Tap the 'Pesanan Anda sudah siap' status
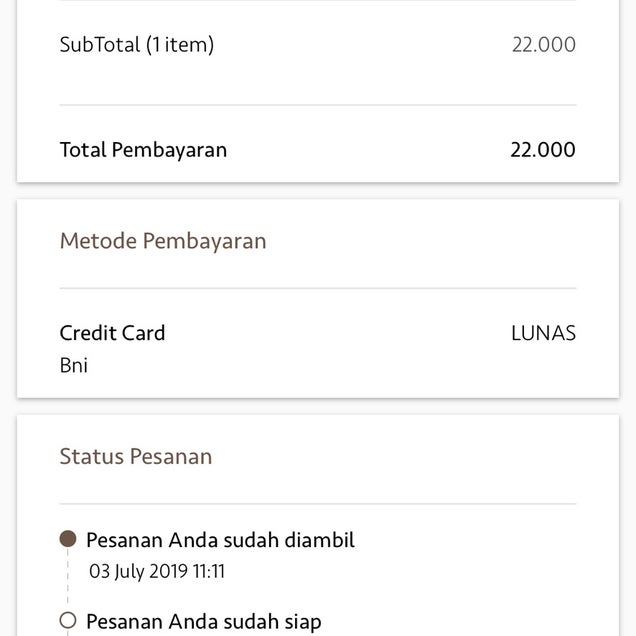Viewport: 636px width, 636px height. [x=204, y=622]
